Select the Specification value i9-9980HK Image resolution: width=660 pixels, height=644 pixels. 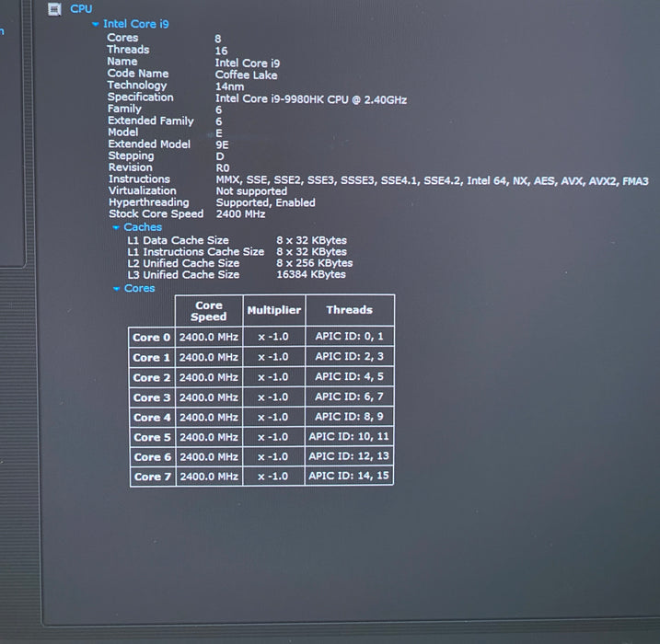click(x=311, y=99)
